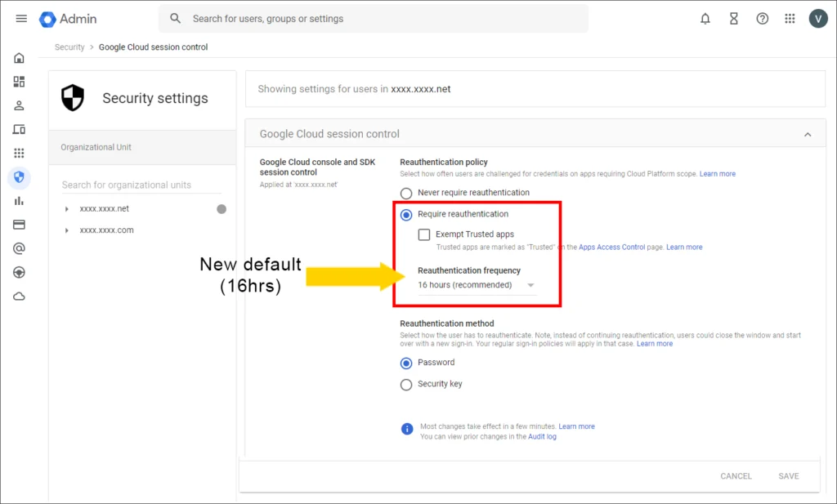Collapse the Google Cloud session control panel
This screenshot has width=837, height=504.
[808, 132]
